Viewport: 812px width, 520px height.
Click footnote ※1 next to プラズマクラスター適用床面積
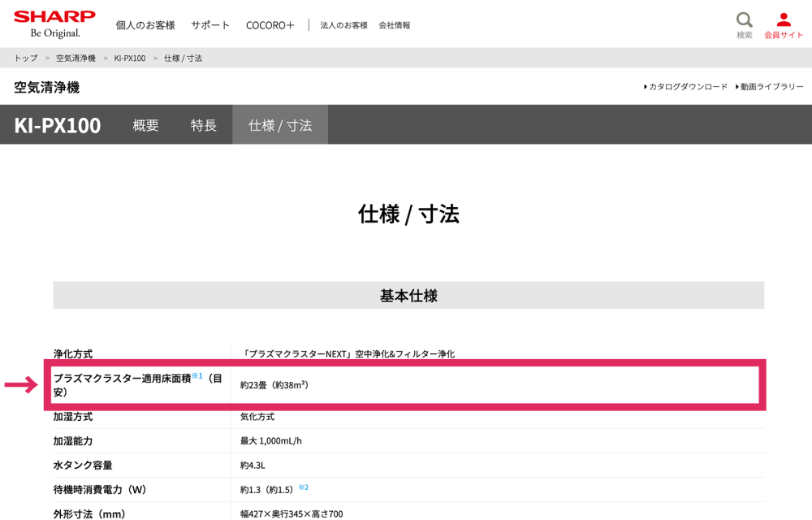coord(197,376)
